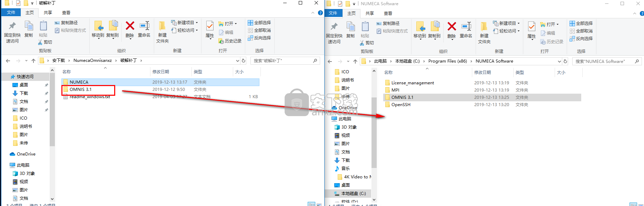Select the OMNIS 3.1 folder in left window
The height and width of the screenshot is (206, 644).
[x=160, y=90]
